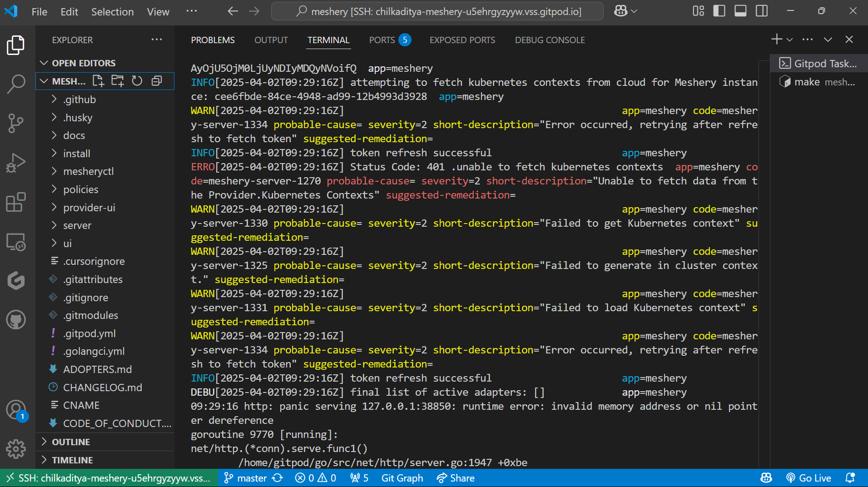Screen dimensions: 868x487
Task: Select the Gitpod Task terminal
Action: click(818, 64)
